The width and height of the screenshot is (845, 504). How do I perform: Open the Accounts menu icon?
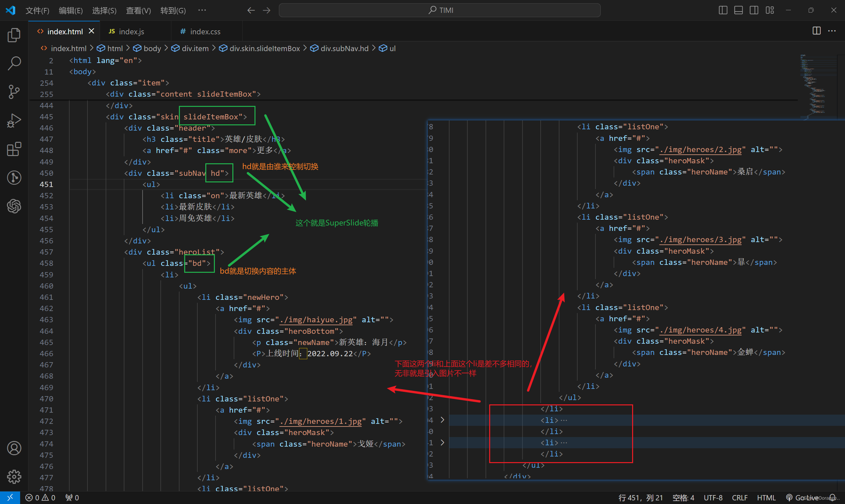point(14,448)
